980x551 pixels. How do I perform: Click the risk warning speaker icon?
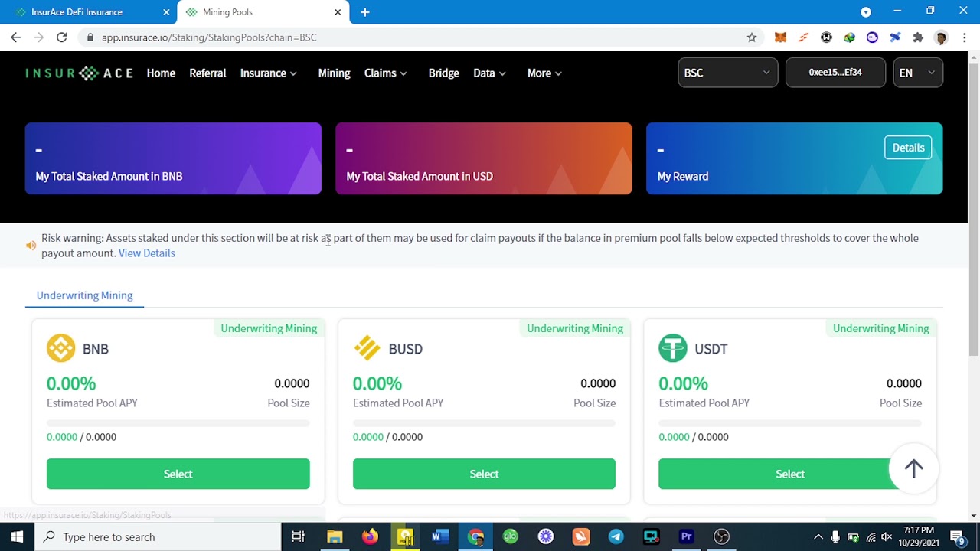coord(31,246)
